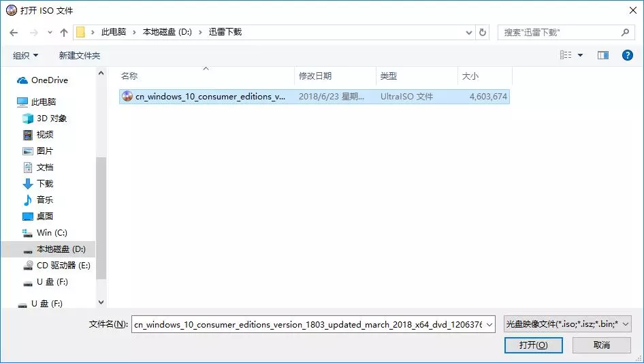The height and width of the screenshot is (363, 644).
Task: Click the UltraISO 文件 type cell
Action: 406,97
